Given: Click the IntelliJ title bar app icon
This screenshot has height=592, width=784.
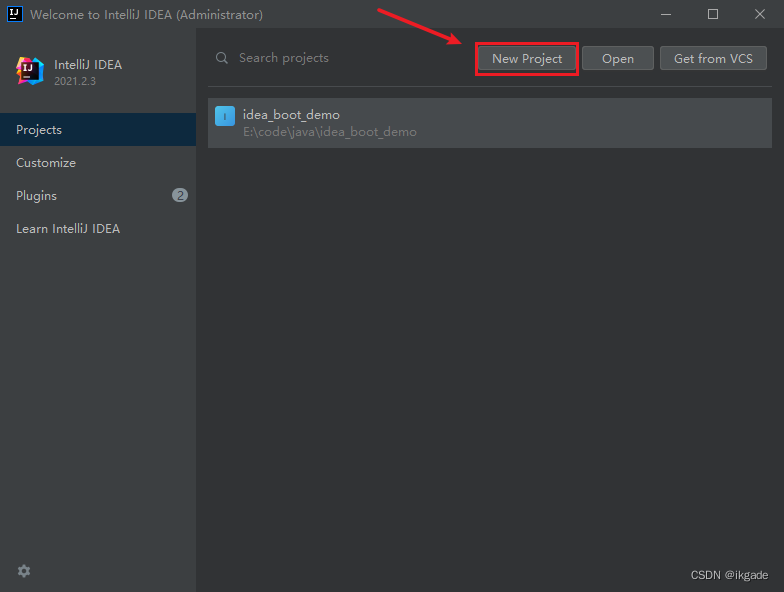Looking at the screenshot, I should (15, 14).
